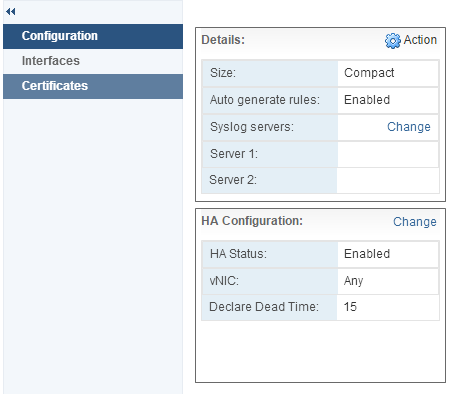Click the Size: label
452x394 pixels.
click(x=223, y=73)
